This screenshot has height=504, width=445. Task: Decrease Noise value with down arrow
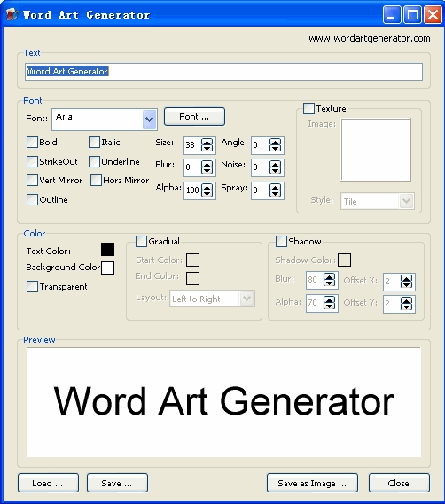(x=275, y=171)
